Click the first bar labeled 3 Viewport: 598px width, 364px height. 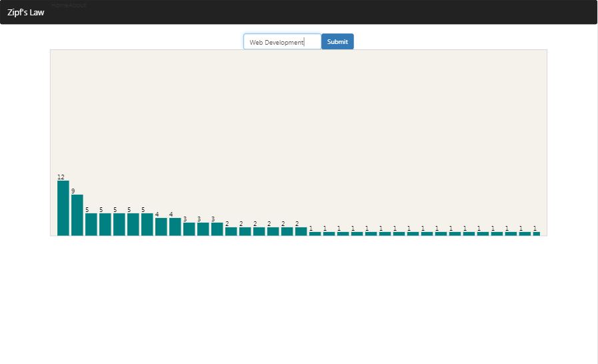click(189, 229)
